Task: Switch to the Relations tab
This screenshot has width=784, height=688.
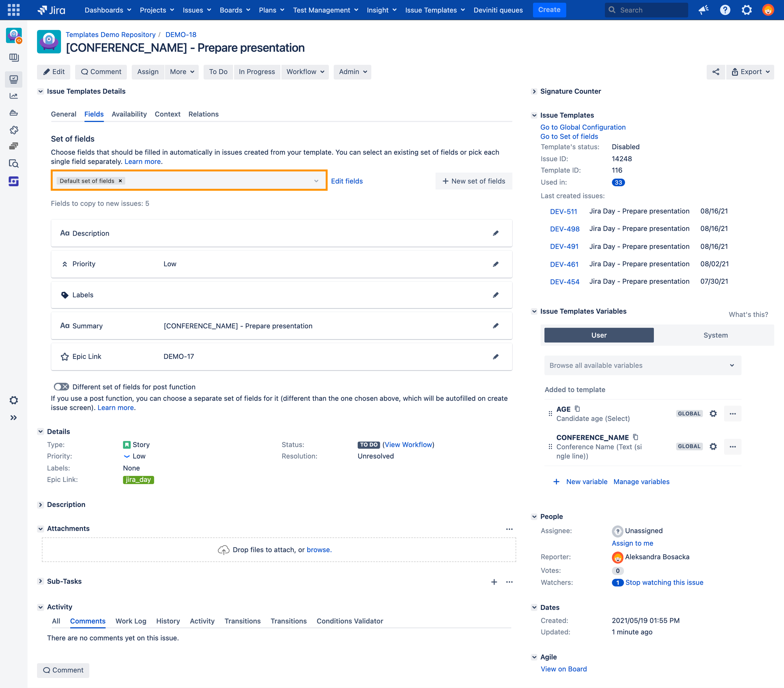Action: tap(203, 114)
